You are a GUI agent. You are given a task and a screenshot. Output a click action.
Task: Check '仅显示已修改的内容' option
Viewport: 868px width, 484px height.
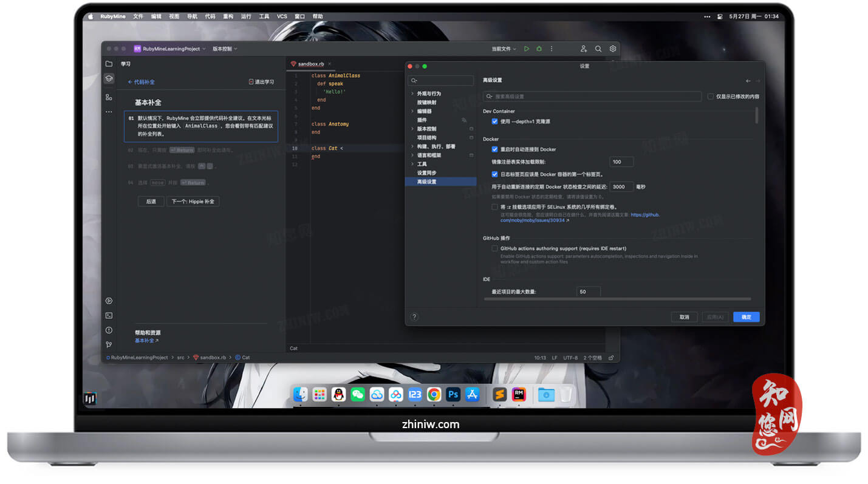click(x=710, y=97)
